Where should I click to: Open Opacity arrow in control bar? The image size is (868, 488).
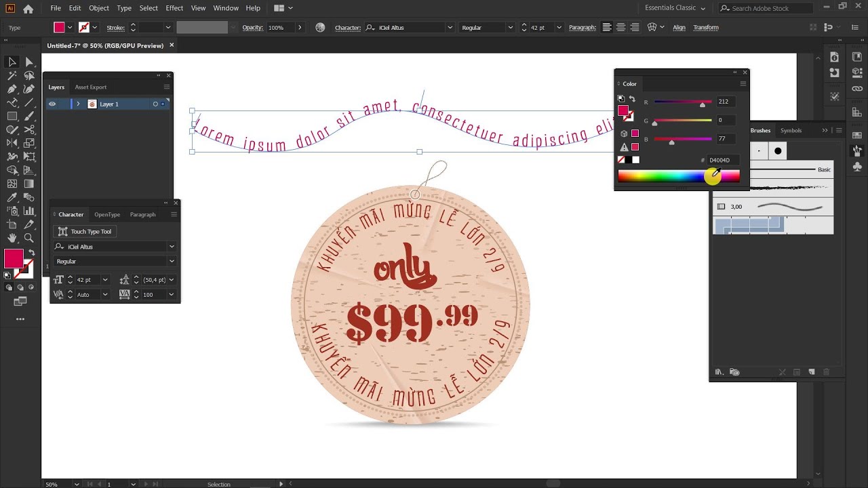(300, 27)
